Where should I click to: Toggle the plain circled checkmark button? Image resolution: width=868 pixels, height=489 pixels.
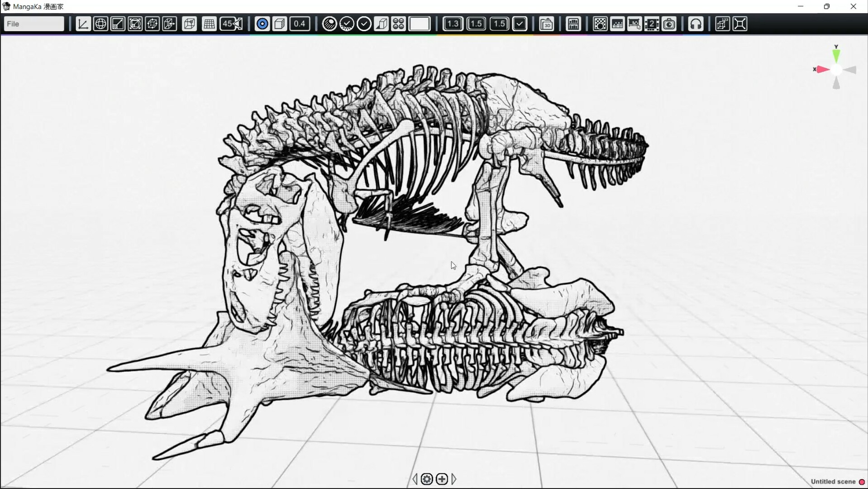coord(364,24)
